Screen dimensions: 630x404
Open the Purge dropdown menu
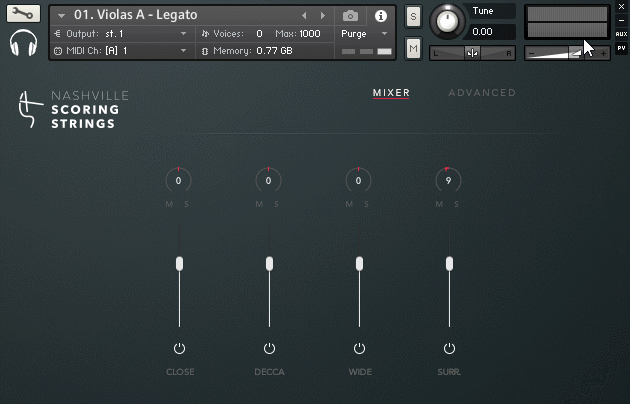point(364,34)
